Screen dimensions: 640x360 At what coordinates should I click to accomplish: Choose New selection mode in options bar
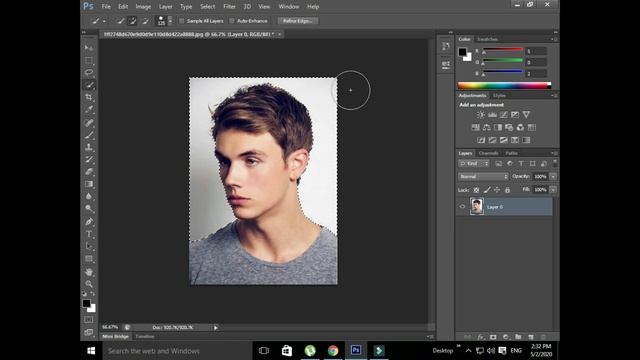[120, 21]
